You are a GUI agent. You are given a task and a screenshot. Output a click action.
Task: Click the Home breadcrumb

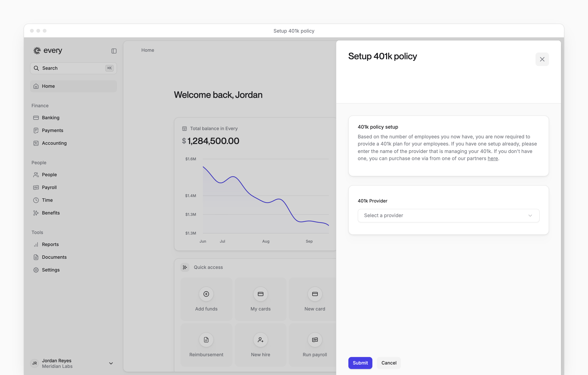tap(148, 50)
